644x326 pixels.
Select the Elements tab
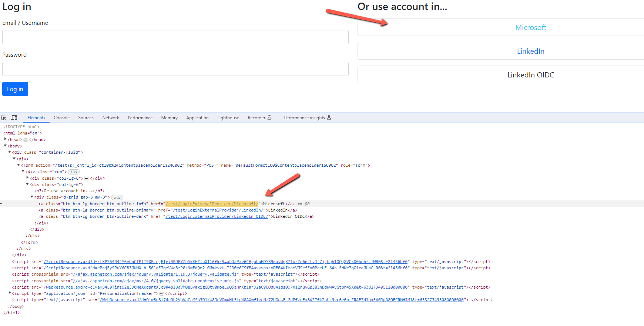tap(36, 118)
